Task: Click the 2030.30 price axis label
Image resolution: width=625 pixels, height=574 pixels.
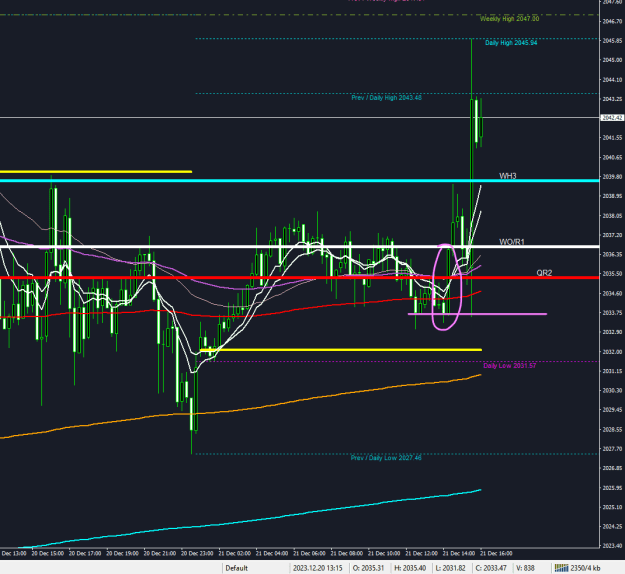Action: pos(612,391)
